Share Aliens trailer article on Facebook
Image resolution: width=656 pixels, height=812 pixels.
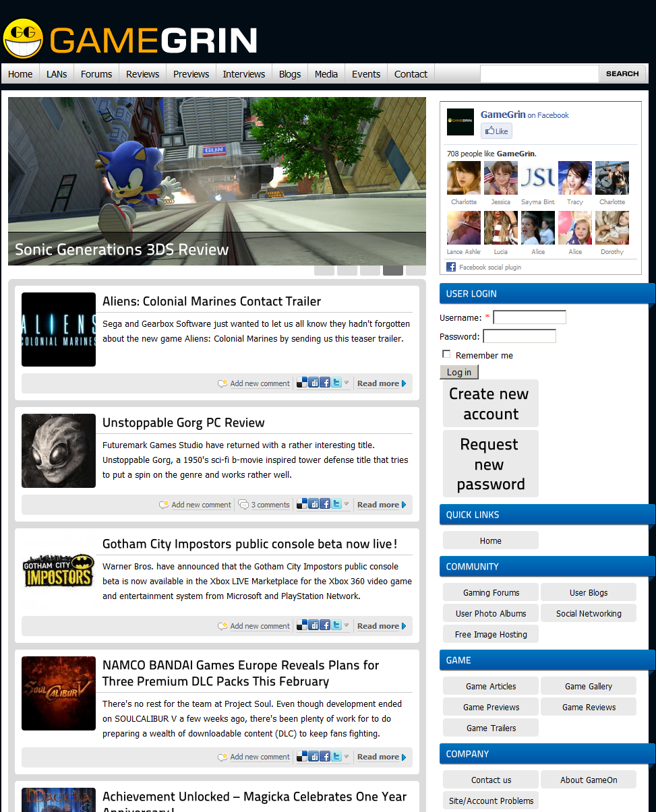point(325,383)
